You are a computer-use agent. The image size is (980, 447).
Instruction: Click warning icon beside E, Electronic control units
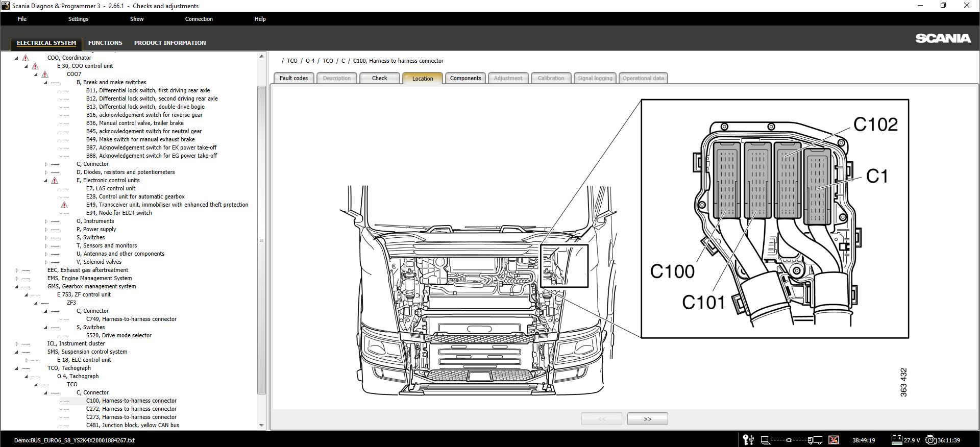click(55, 181)
